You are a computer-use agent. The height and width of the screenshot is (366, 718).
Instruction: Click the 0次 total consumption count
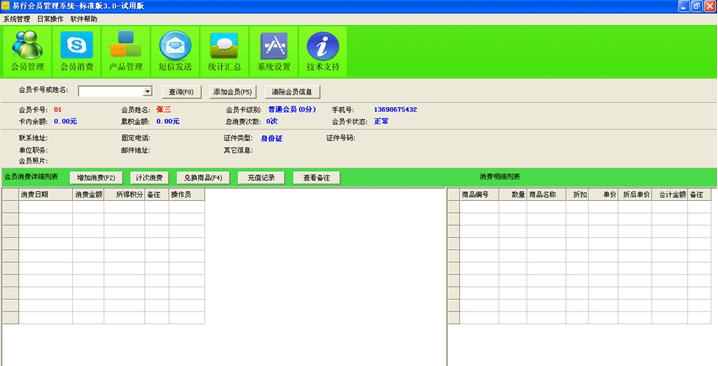tap(272, 121)
